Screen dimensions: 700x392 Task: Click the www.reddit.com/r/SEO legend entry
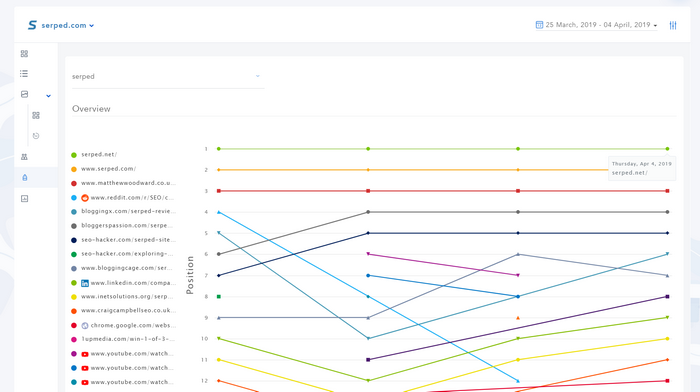pyautogui.click(x=123, y=197)
